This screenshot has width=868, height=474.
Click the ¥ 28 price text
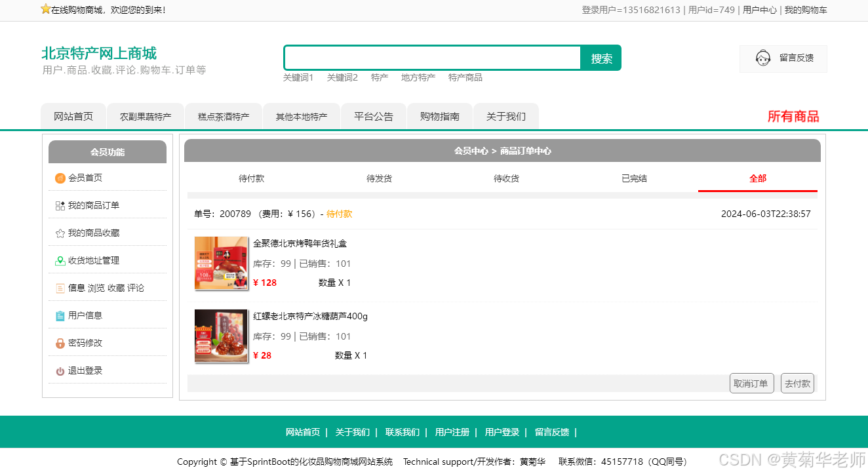tap(262, 356)
